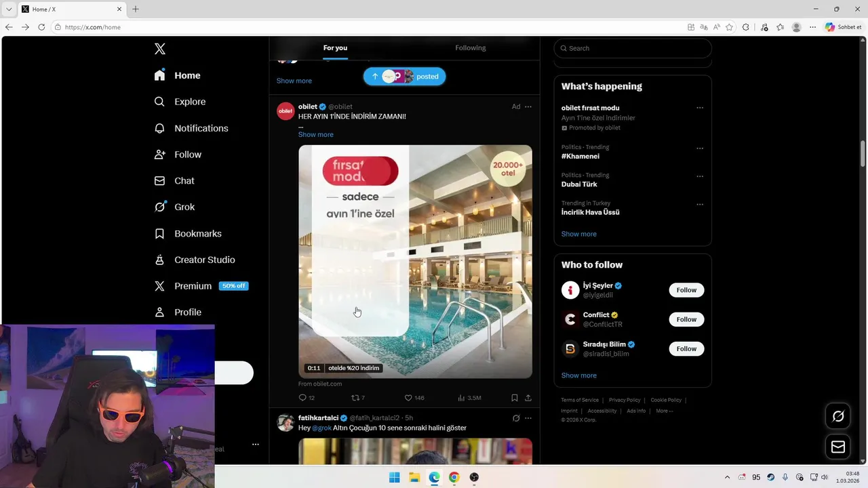Open floating Grok button at bottom right
The width and height of the screenshot is (868, 488).
tap(838, 416)
